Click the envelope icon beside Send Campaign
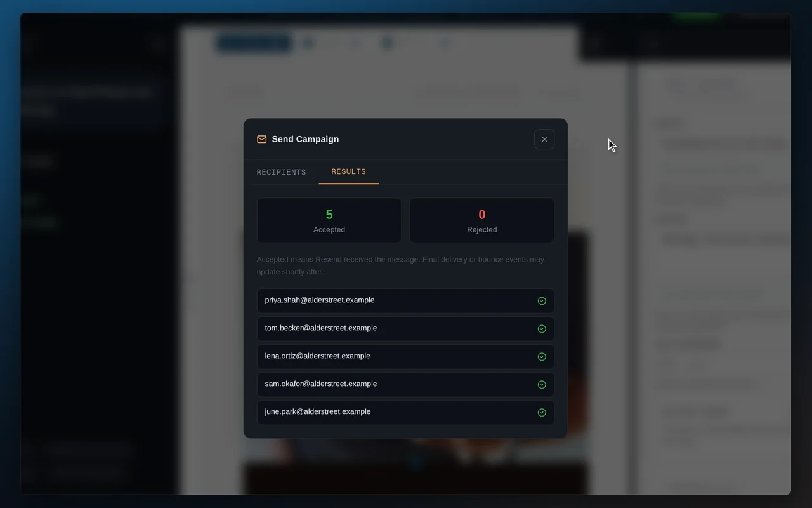Image resolution: width=812 pixels, height=508 pixels. pyautogui.click(x=261, y=139)
